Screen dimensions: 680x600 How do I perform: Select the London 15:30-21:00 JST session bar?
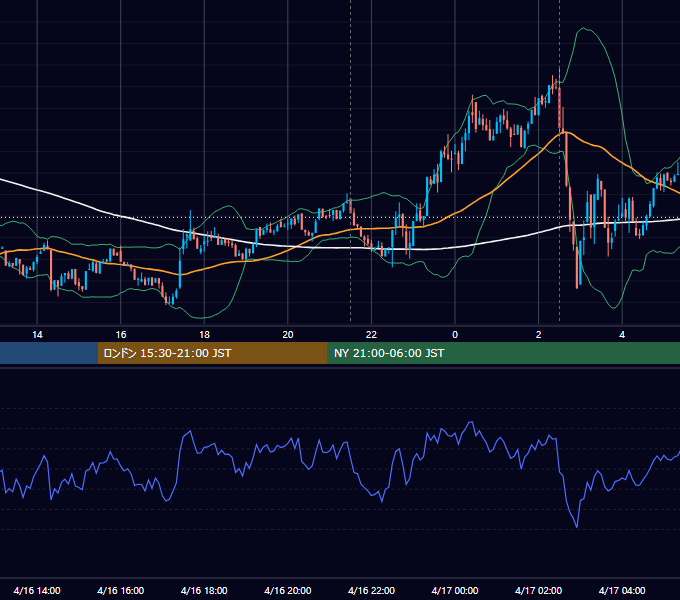212,353
